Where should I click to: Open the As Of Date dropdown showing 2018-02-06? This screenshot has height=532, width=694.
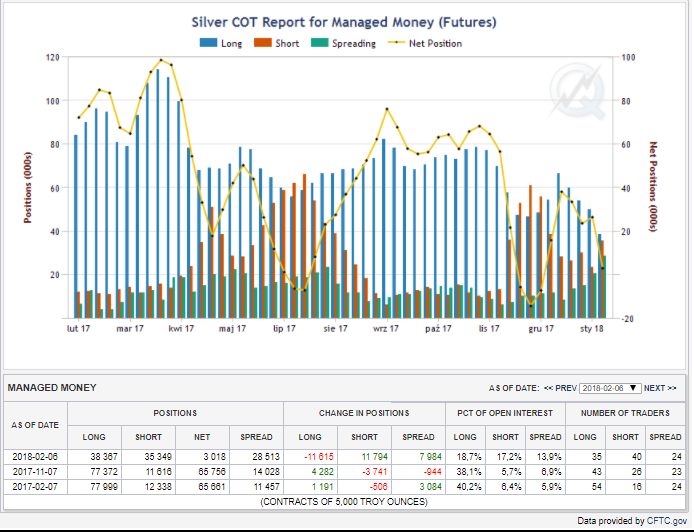[x=610, y=388]
